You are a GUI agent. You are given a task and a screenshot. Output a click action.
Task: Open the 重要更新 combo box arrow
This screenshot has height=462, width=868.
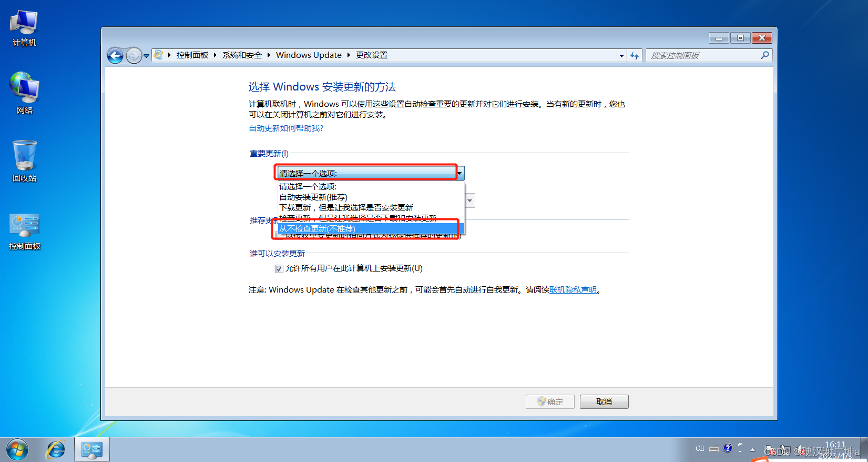coord(459,173)
